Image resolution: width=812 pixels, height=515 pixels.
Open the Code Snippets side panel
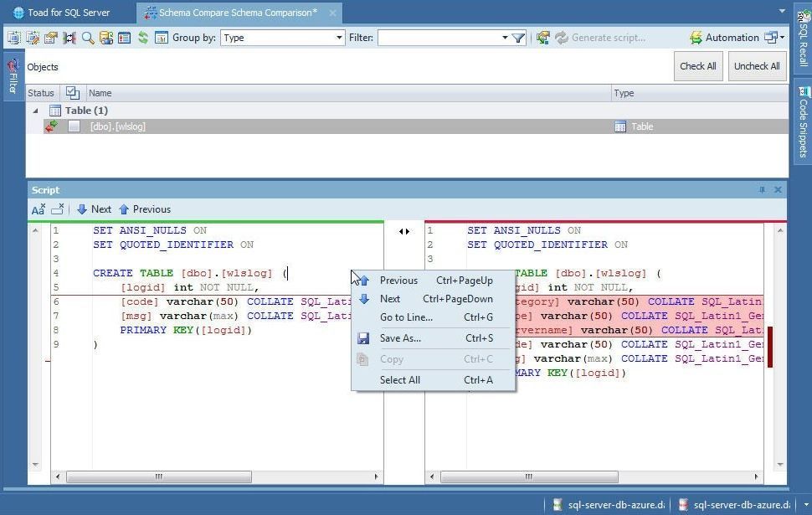(803, 123)
